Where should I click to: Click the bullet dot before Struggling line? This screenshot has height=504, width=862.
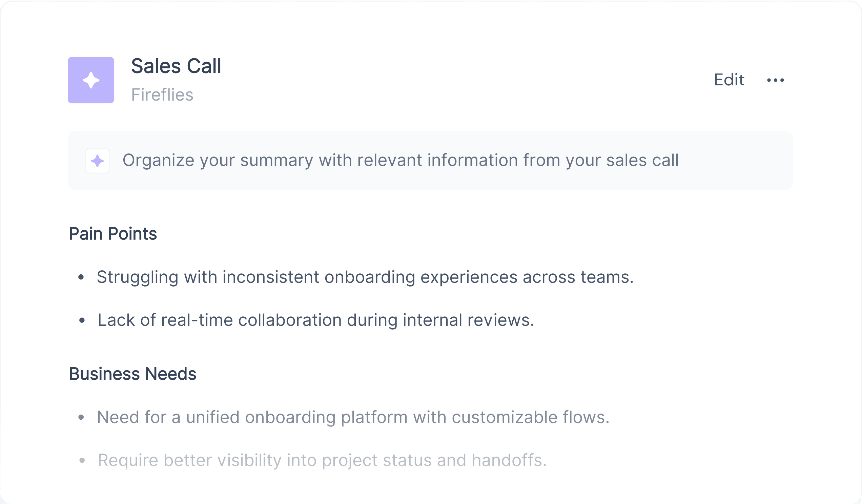(81, 277)
